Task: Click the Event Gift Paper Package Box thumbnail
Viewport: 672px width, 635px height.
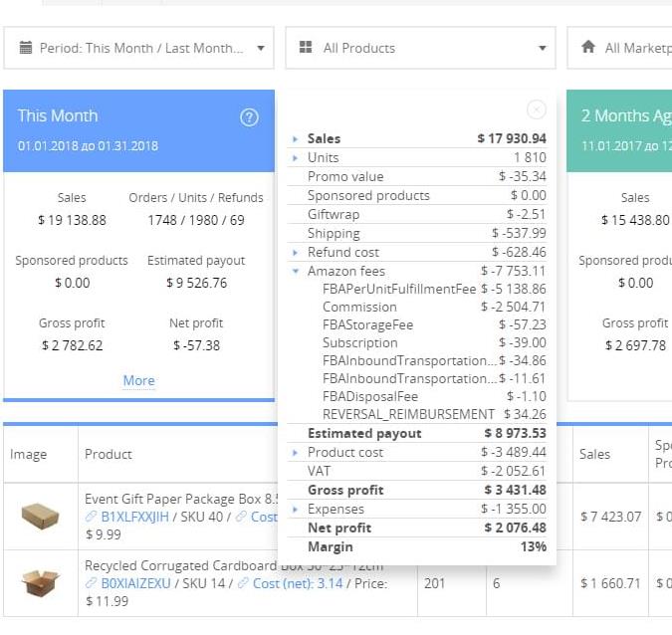Action: (40, 516)
